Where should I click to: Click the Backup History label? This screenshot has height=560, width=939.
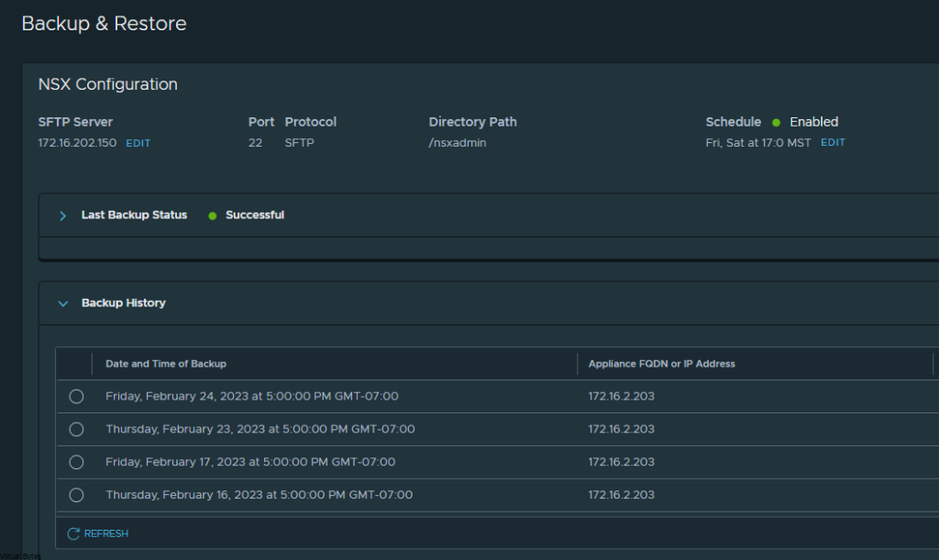tap(124, 302)
